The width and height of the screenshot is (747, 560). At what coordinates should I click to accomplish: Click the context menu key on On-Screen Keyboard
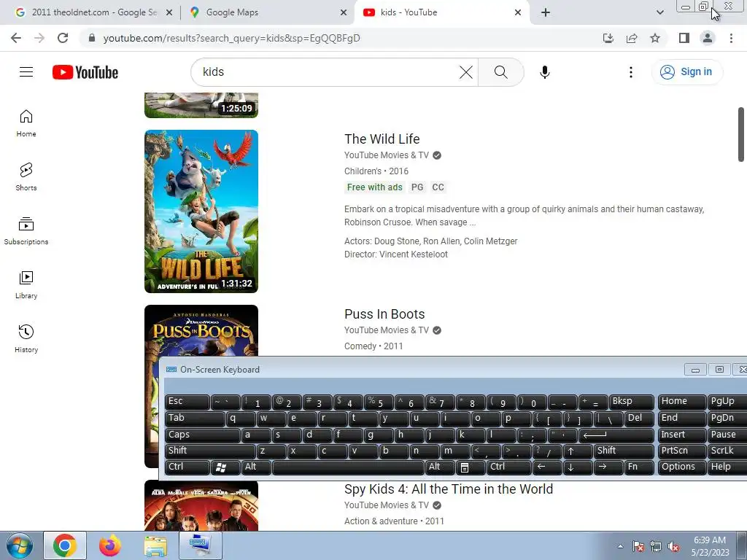[x=471, y=467]
